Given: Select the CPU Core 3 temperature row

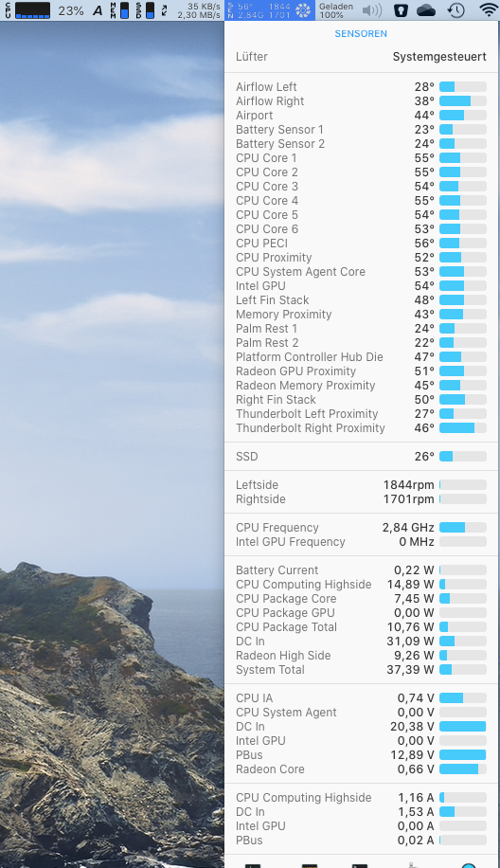Looking at the screenshot, I should 361,187.
